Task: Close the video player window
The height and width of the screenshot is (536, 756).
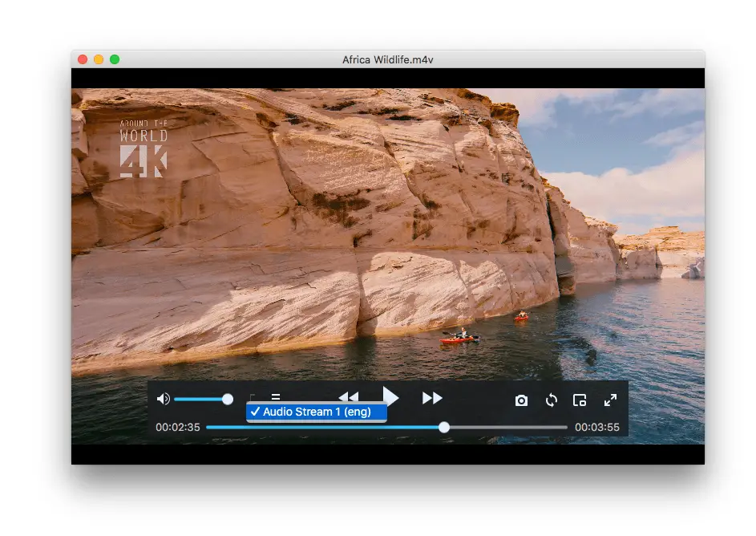Action: (83, 59)
